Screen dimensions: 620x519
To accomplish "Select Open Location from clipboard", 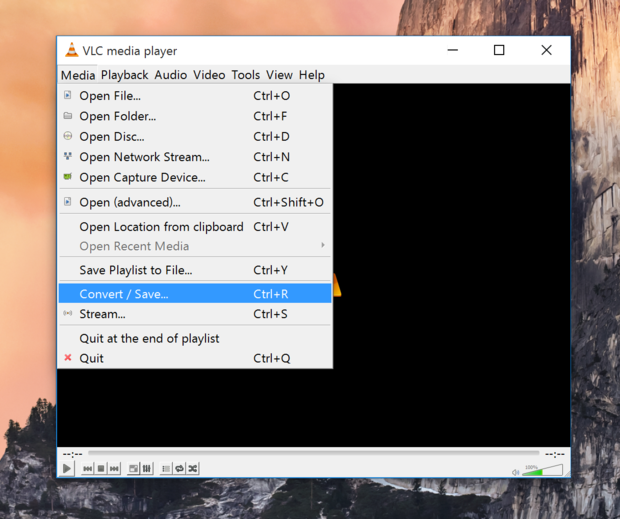I will pos(195,227).
